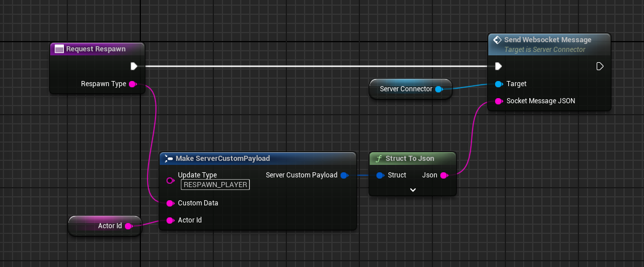Select the Send Websocket Message node title

(548, 40)
